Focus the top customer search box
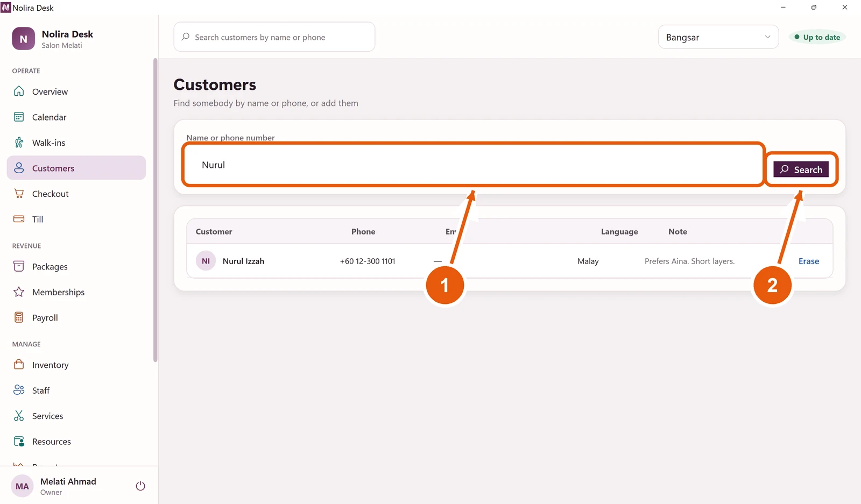This screenshot has width=861, height=504. pyautogui.click(x=274, y=37)
